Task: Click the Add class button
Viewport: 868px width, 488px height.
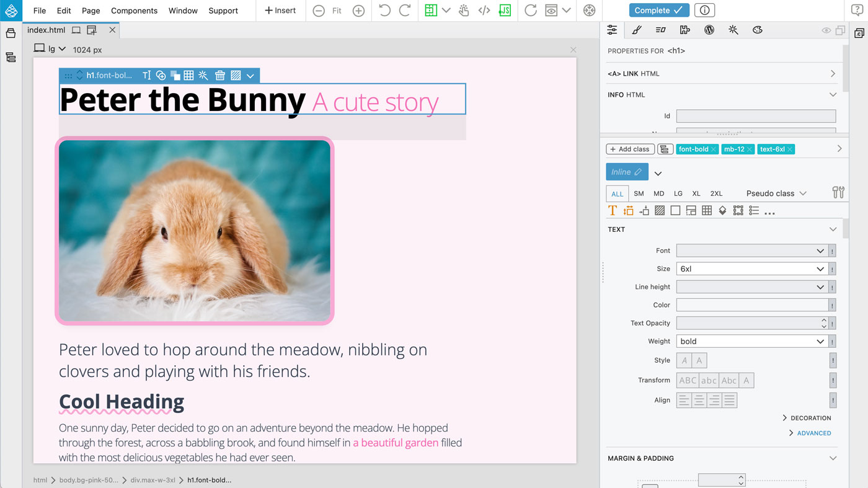Action: coord(630,149)
